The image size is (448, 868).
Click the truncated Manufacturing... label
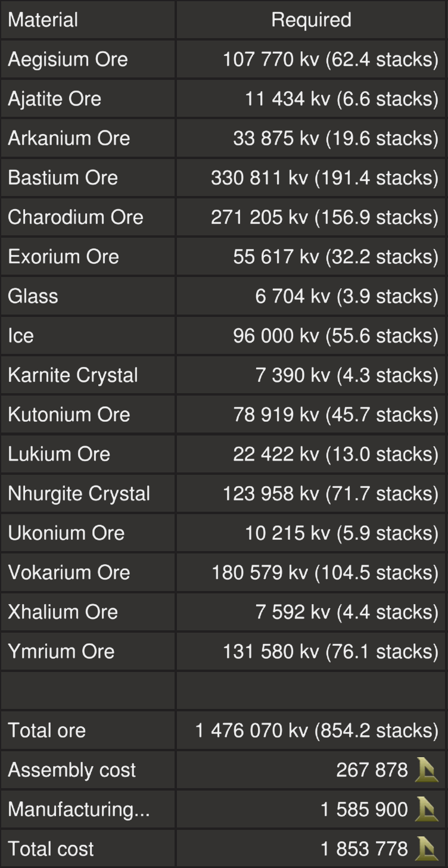pos(79,809)
